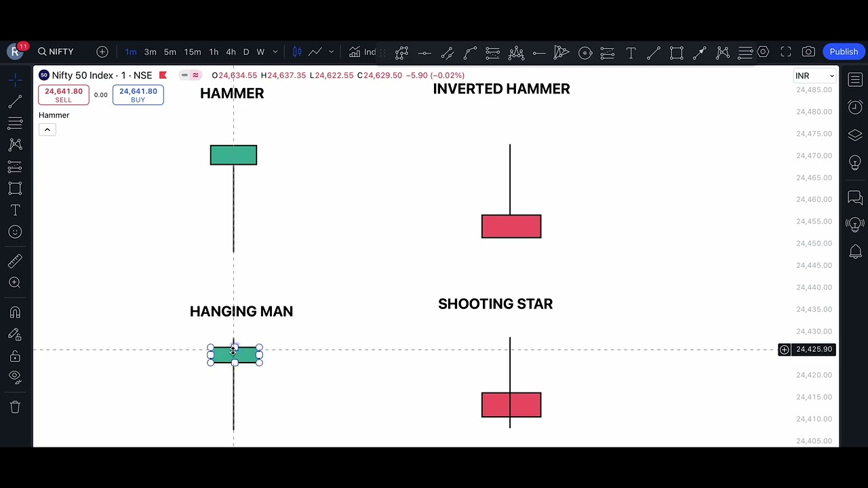
Task: Toggle magnet mode
Action: click(x=15, y=312)
